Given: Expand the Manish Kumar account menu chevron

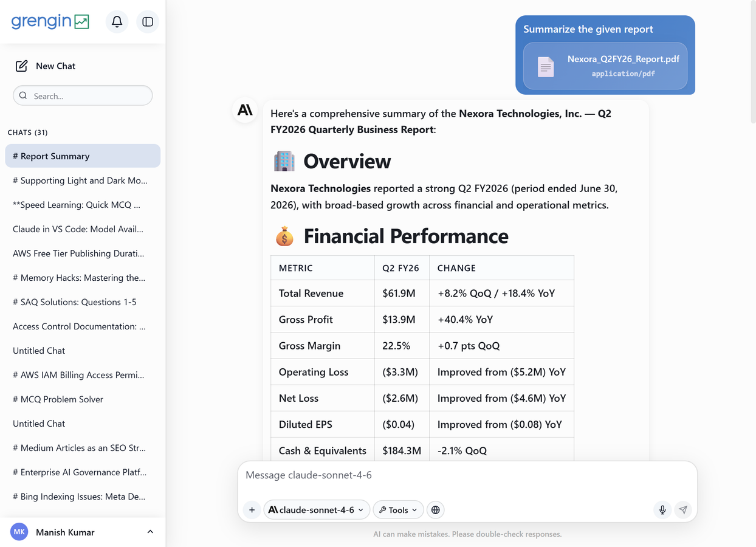Looking at the screenshot, I should 150,532.
